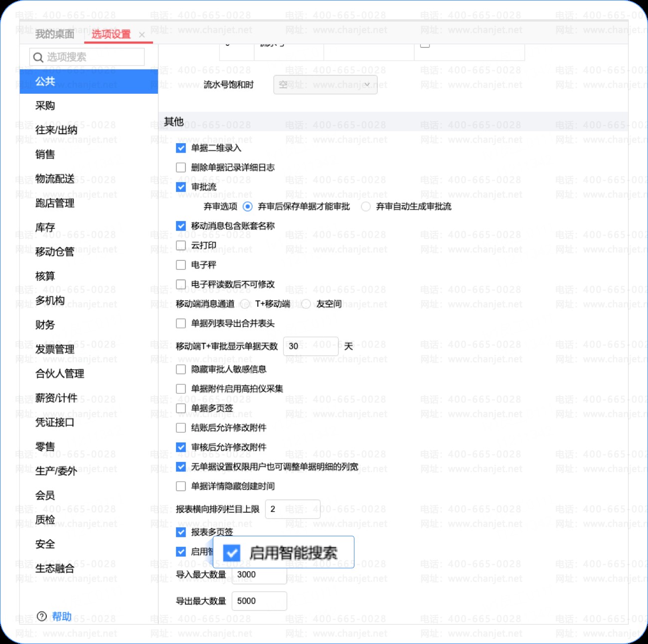Close the 选项设置 tab
Screen dimensions: 648x644
pos(142,34)
